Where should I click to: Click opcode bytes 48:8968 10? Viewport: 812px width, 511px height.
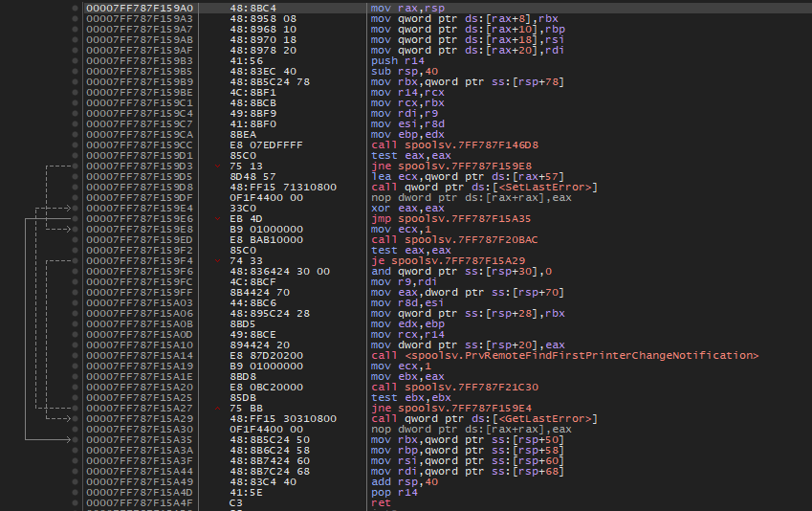point(263,30)
